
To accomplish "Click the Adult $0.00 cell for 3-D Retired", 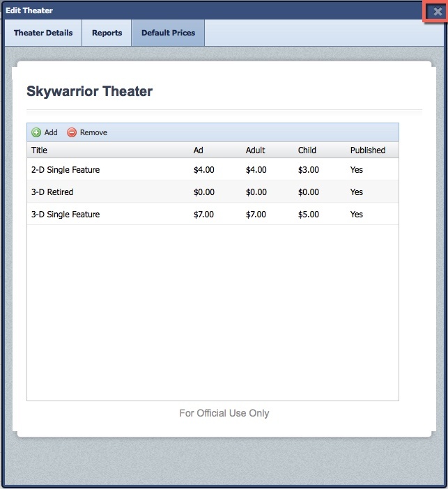I will [x=256, y=192].
